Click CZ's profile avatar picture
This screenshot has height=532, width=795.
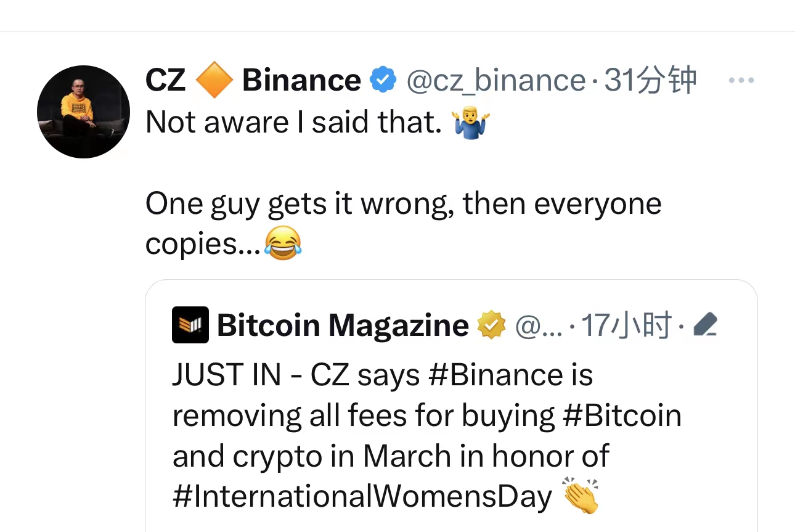tap(83, 112)
